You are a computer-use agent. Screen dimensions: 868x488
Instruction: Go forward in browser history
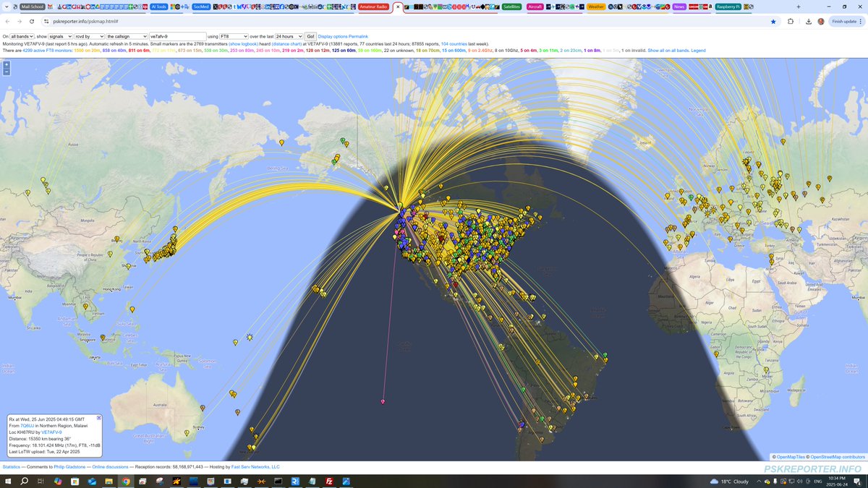tap(20, 22)
